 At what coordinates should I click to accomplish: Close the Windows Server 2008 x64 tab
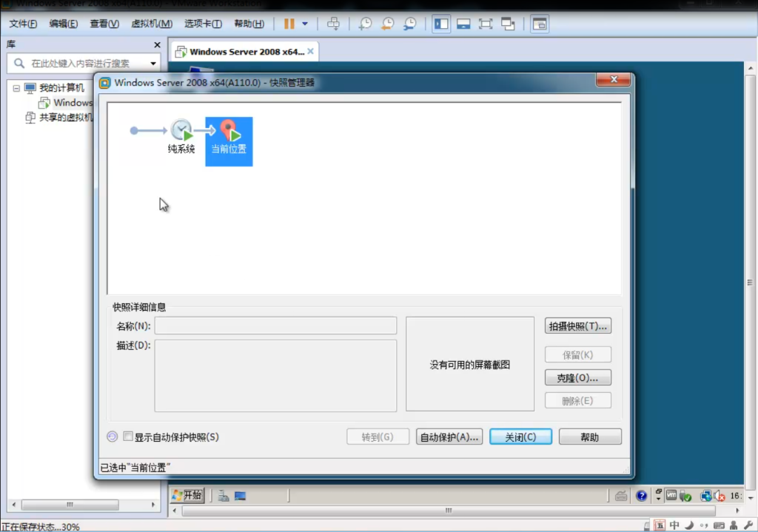[310, 51]
